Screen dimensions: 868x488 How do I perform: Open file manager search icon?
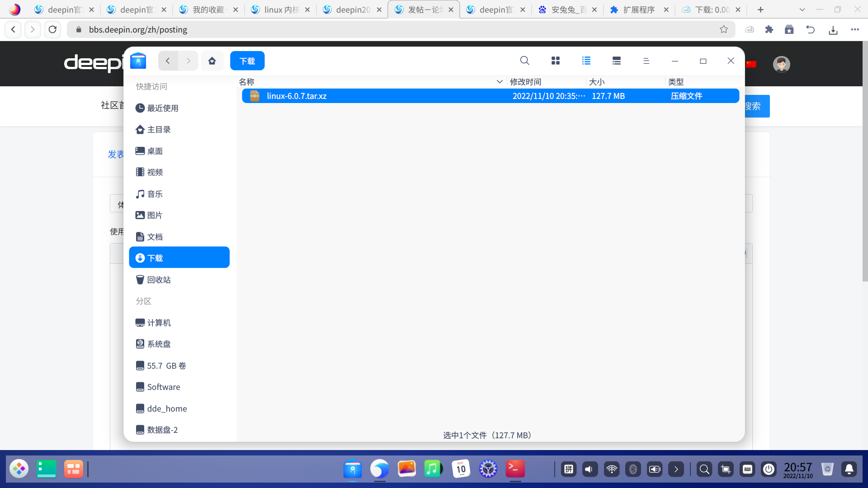coord(524,61)
